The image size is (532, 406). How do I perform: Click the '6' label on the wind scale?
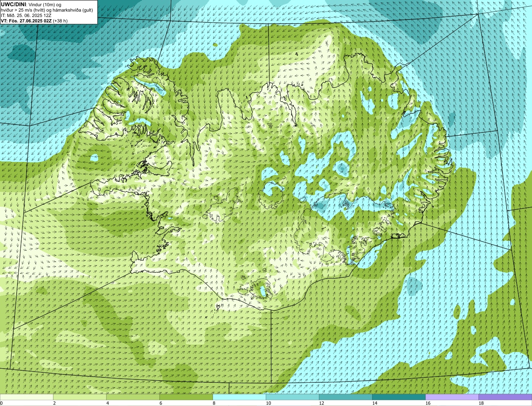point(161,403)
